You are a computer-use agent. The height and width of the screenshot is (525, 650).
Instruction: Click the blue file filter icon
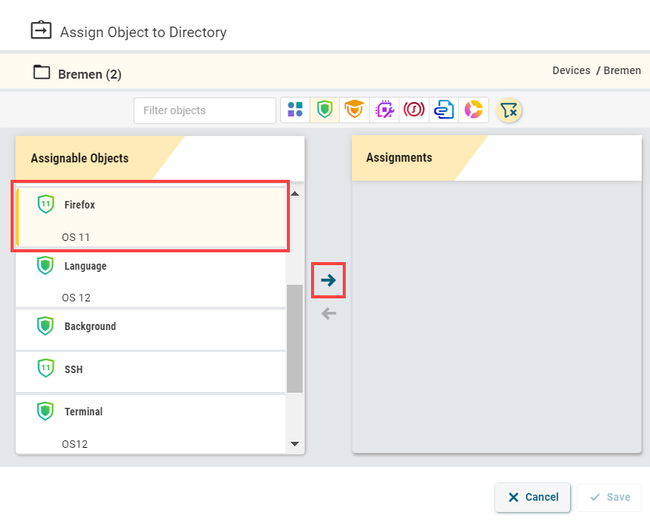[443, 110]
